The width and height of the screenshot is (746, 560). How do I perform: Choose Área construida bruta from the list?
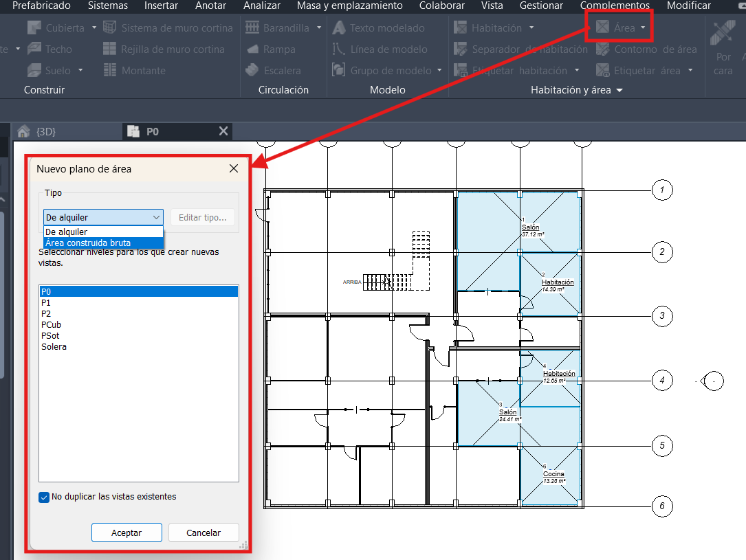[88, 243]
